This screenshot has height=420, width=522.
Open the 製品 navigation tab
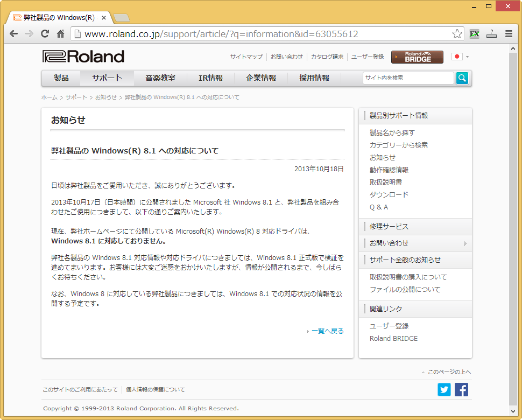[x=61, y=78]
